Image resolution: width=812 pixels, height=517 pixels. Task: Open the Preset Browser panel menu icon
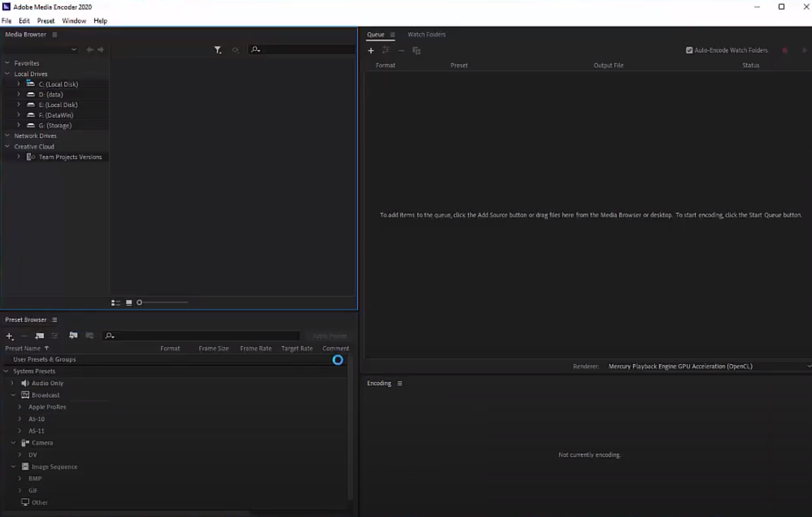coord(54,320)
